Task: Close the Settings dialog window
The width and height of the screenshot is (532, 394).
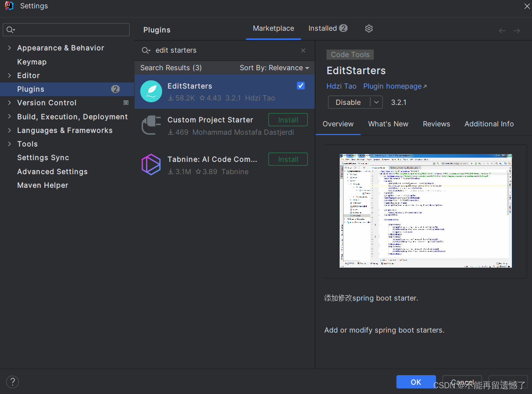Action: click(527, 6)
